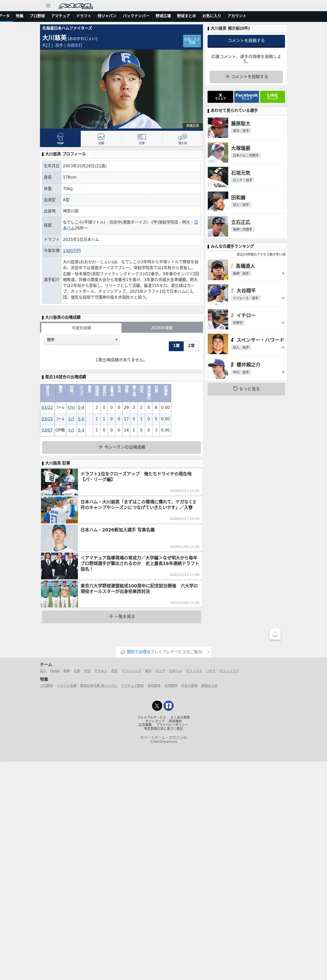Open 石垣元気 player thumbnail
Screen dimensions: 327x980
(218, 177)
